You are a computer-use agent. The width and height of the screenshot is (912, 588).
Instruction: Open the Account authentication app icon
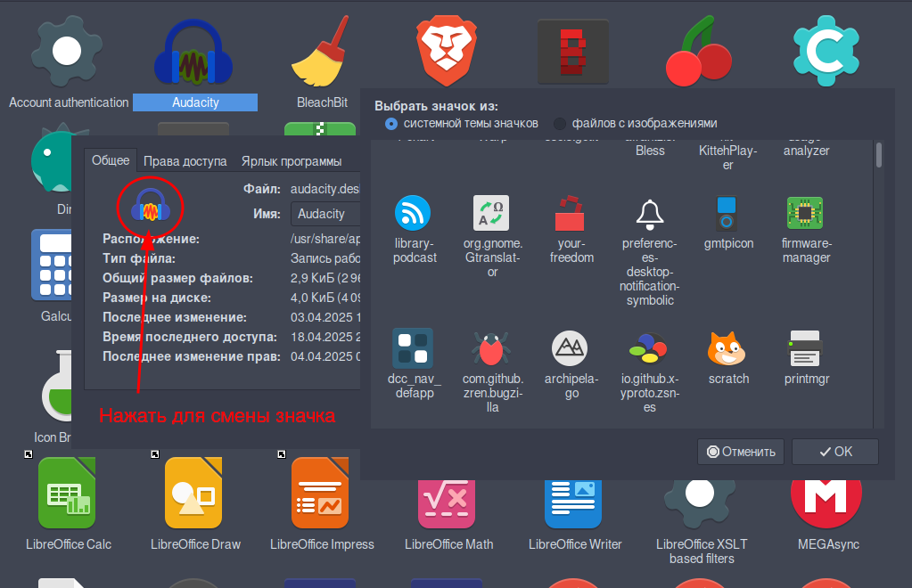pos(67,51)
